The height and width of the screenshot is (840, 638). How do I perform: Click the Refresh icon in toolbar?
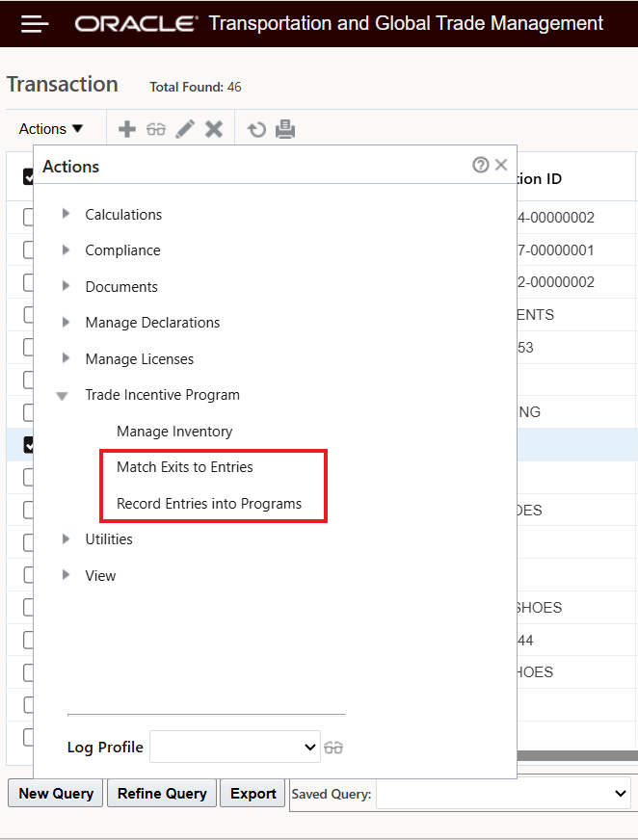pyautogui.click(x=256, y=129)
